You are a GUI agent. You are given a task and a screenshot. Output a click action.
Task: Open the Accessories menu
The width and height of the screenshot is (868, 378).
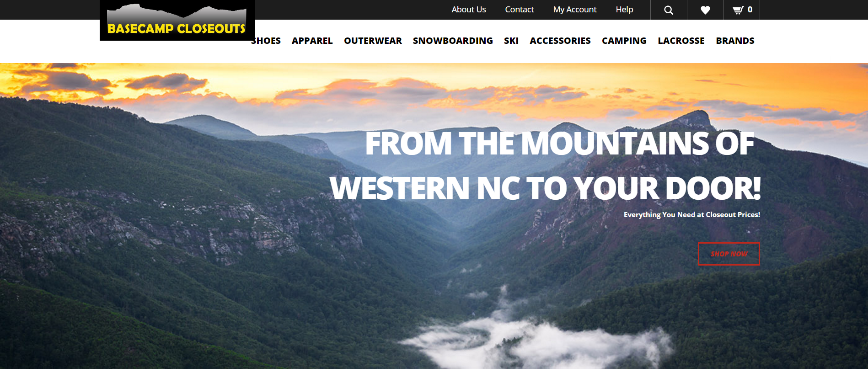560,41
